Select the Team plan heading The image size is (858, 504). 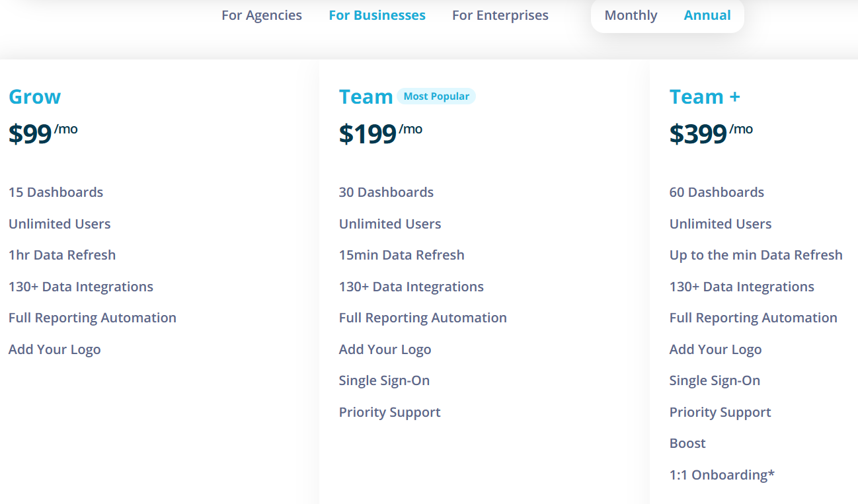[x=366, y=96]
